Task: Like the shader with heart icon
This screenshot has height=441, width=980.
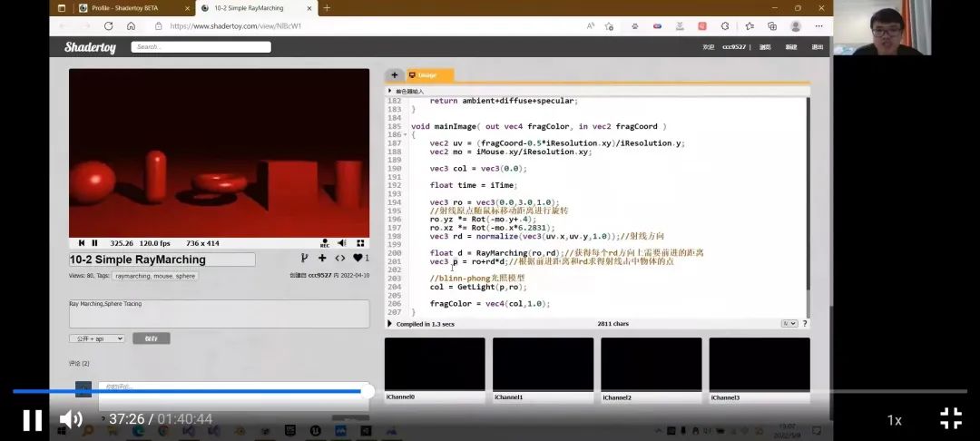Action: [358, 259]
